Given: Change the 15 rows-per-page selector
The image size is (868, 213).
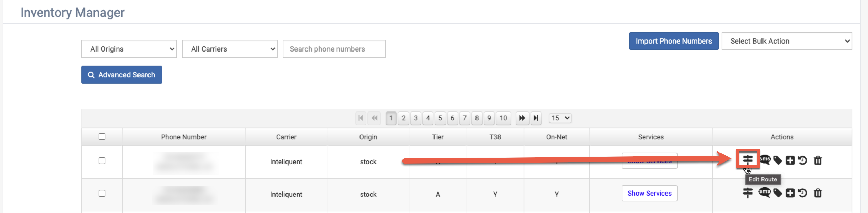Looking at the screenshot, I should 560,118.
